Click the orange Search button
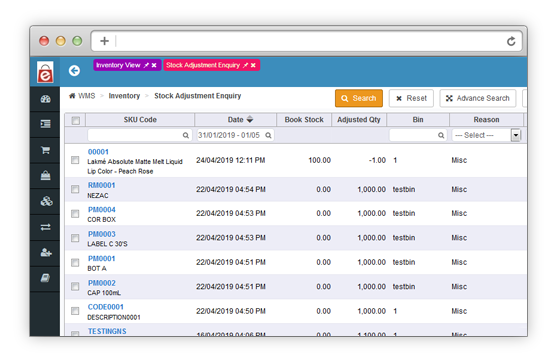Viewport: 556px width, 363px height. [359, 98]
